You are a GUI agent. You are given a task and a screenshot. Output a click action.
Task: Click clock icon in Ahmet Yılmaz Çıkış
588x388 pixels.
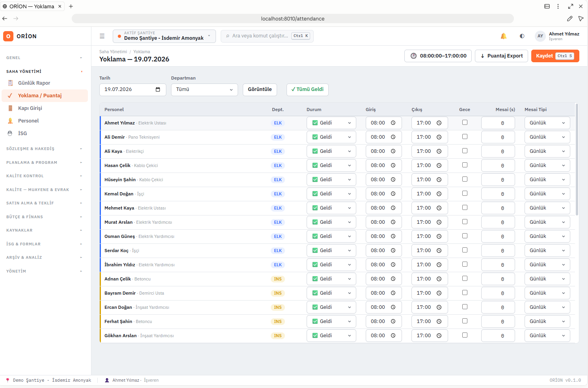click(x=439, y=123)
